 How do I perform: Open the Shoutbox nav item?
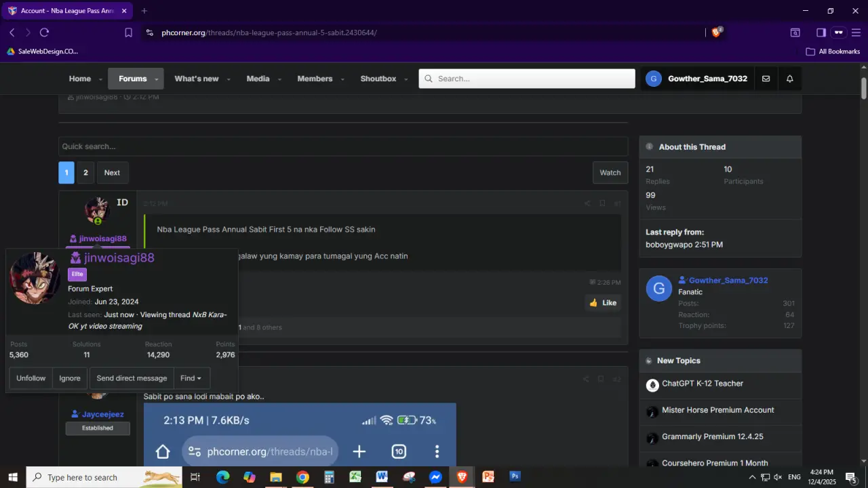pos(378,79)
